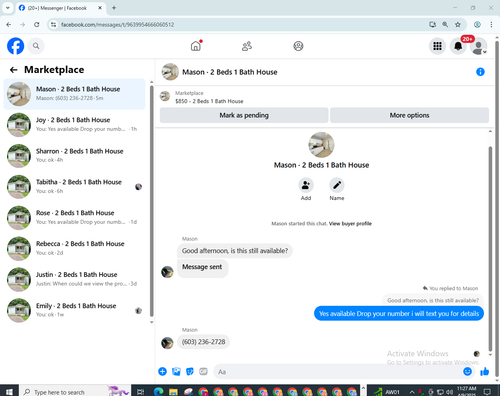This screenshot has width=500, height=396.
Task: Click the Name edit pencil icon
Action: click(337, 185)
